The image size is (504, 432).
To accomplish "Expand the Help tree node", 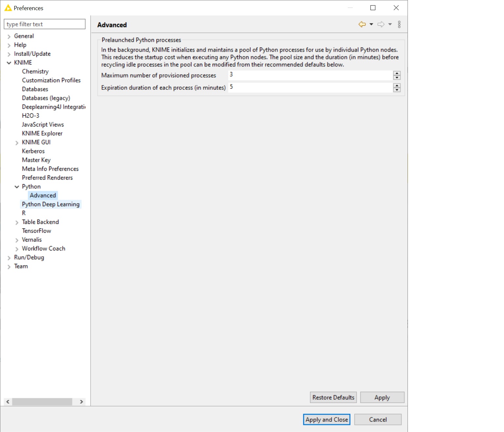I will click(x=9, y=45).
